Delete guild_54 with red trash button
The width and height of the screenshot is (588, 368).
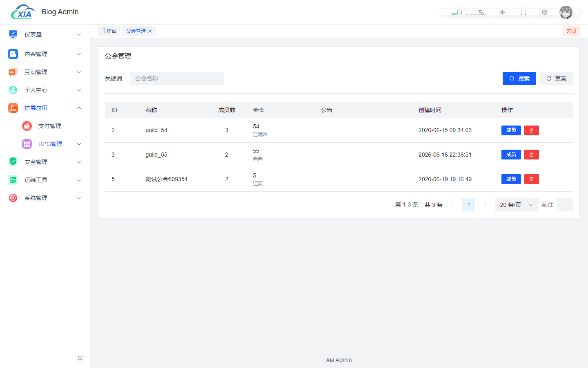click(532, 130)
